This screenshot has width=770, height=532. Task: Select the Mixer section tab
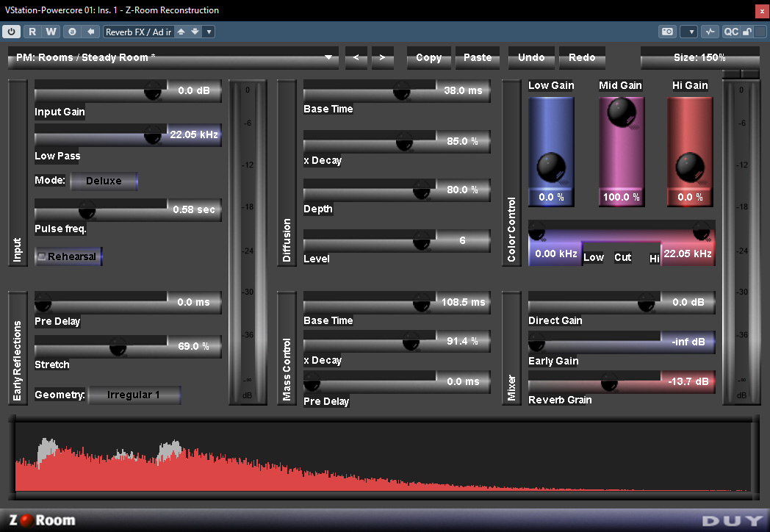511,348
